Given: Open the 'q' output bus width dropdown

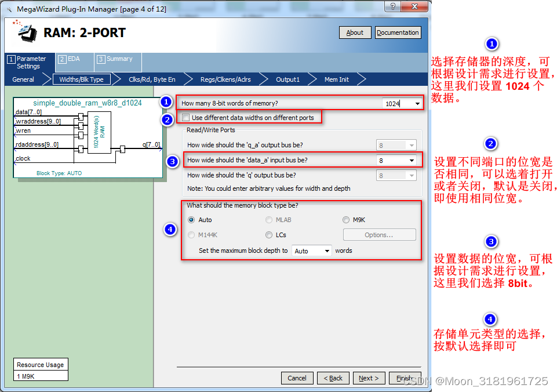Looking at the screenshot, I should tap(412, 176).
